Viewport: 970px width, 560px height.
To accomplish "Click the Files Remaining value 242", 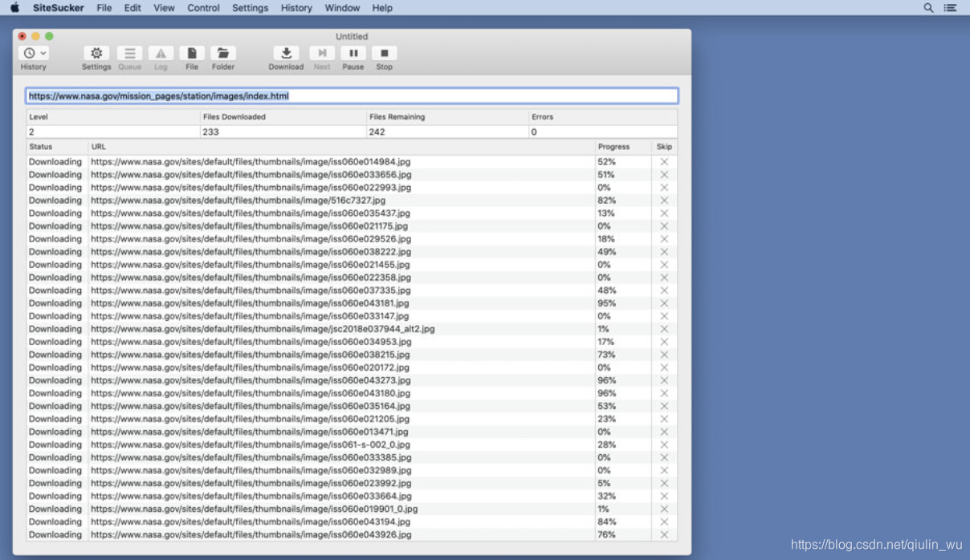I will pyautogui.click(x=377, y=132).
